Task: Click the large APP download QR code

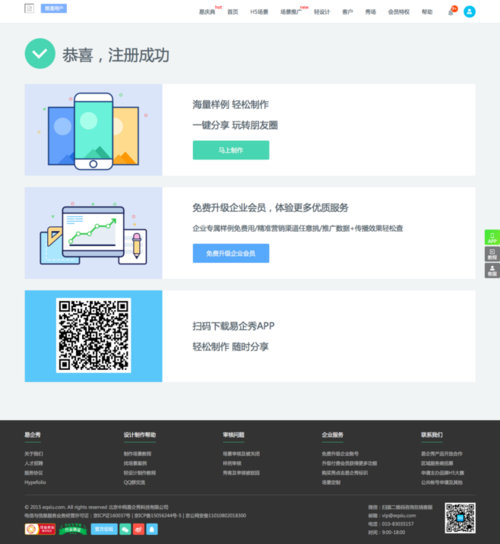Action: 93,335
